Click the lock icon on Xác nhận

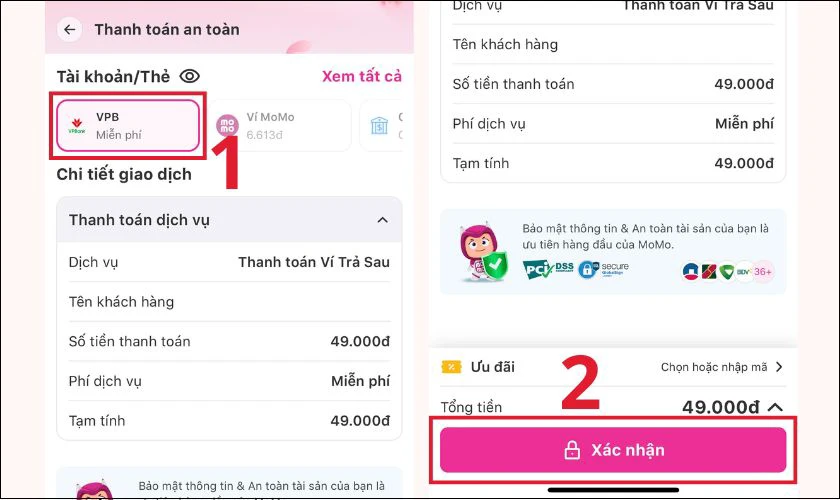pos(572,450)
